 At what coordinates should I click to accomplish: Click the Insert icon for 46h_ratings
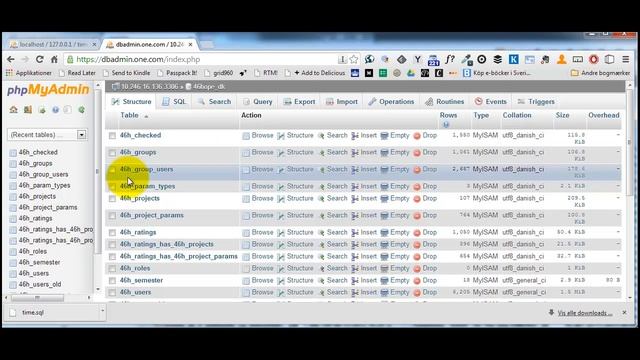pyautogui.click(x=355, y=233)
